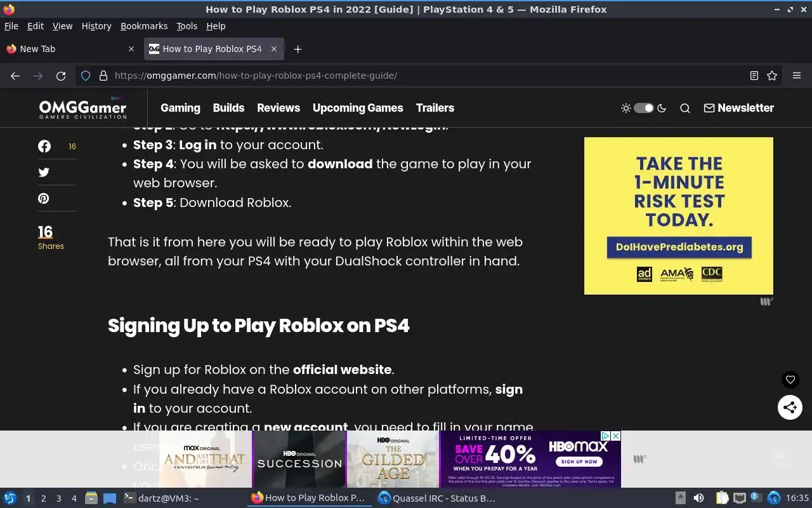The image size is (812, 508).
Task: Click Sign Up Now in HBO Max ad
Action: click(580, 462)
